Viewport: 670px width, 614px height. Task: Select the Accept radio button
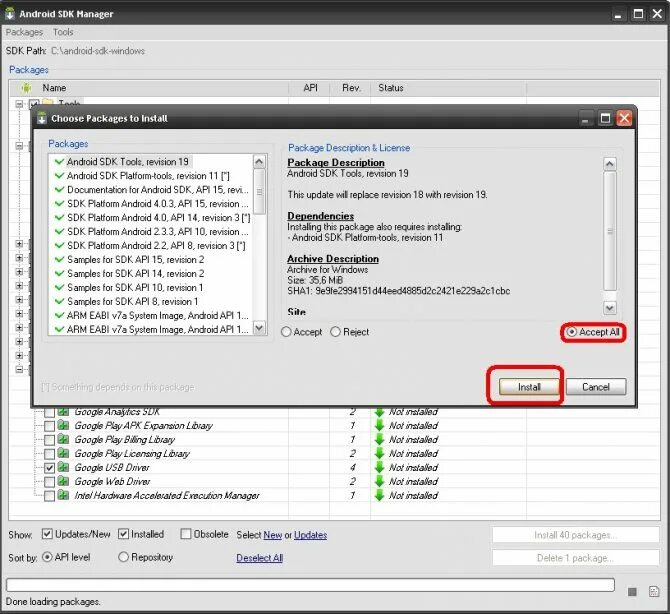pyautogui.click(x=286, y=332)
